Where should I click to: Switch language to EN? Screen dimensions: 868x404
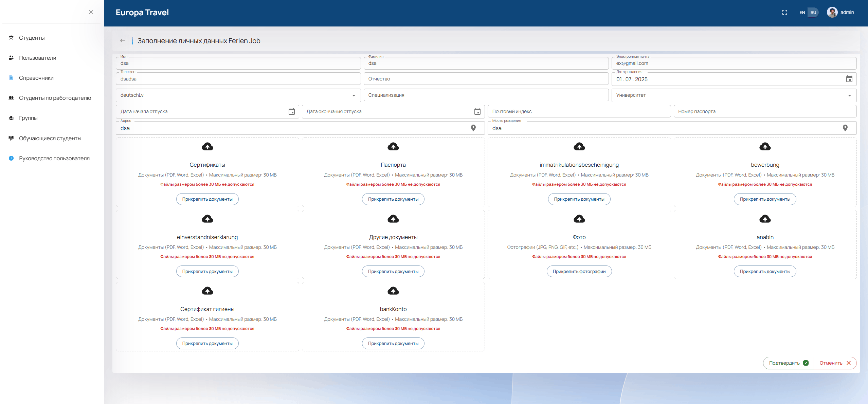802,13
